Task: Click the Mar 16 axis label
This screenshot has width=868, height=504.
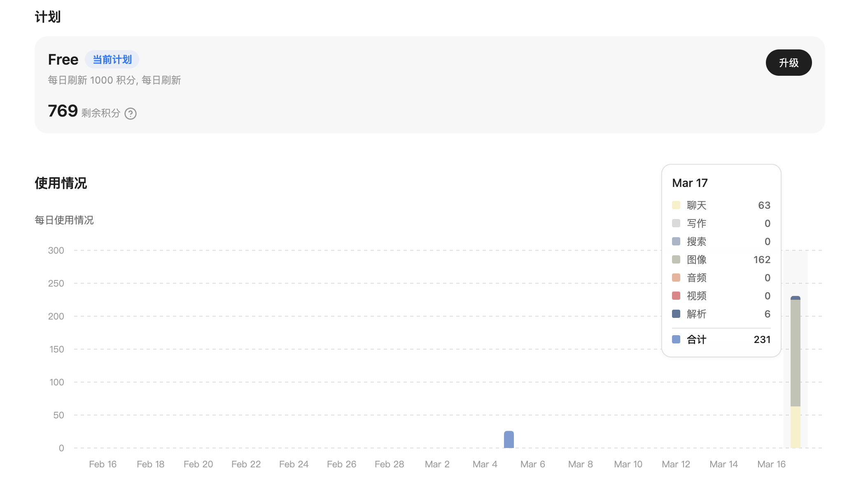Action: coord(771,464)
